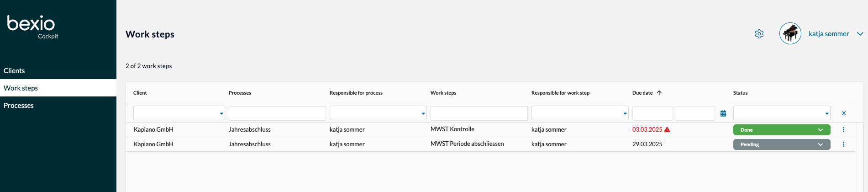Expand the katja sommer user menu
The height and width of the screenshot is (192, 868).
point(860,34)
